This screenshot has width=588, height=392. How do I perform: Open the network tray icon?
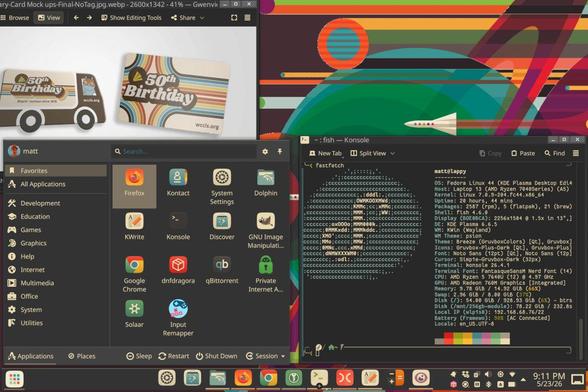pyautogui.click(x=512, y=374)
